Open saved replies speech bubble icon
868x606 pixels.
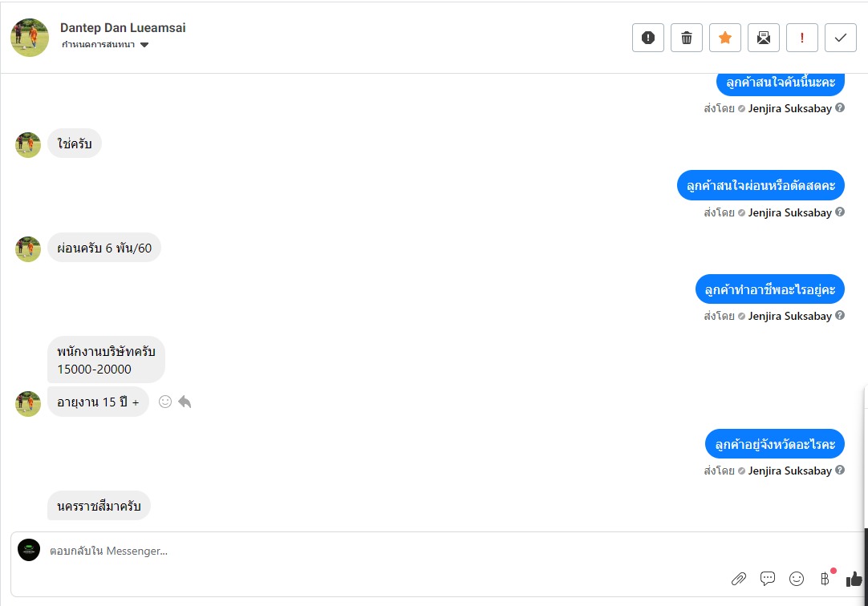click(x=767, y=579)
